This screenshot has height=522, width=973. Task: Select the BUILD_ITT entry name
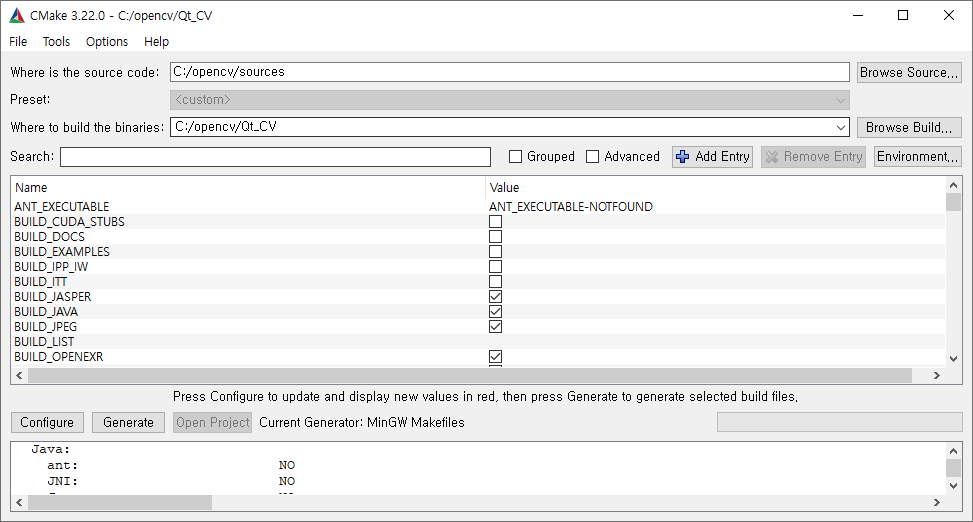(40, 282)
